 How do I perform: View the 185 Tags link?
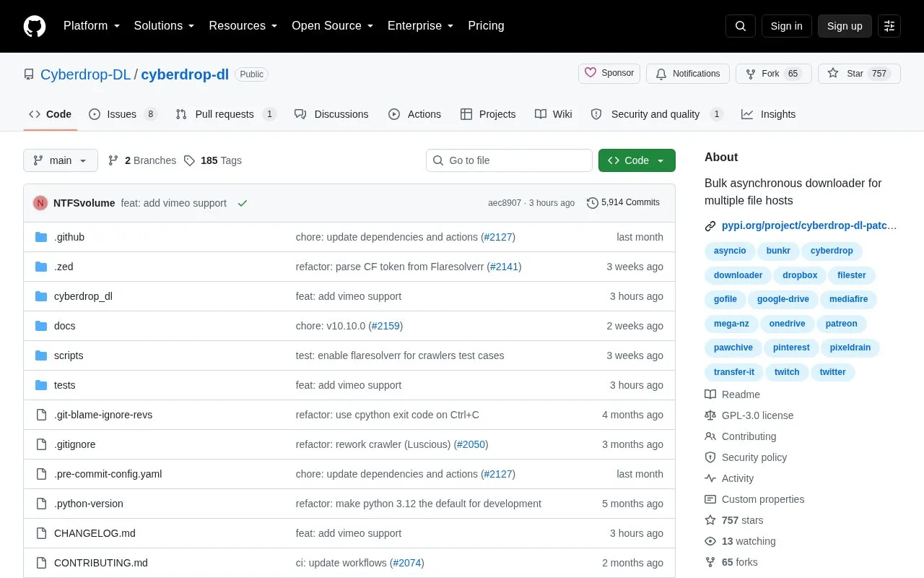pos(212,160)
